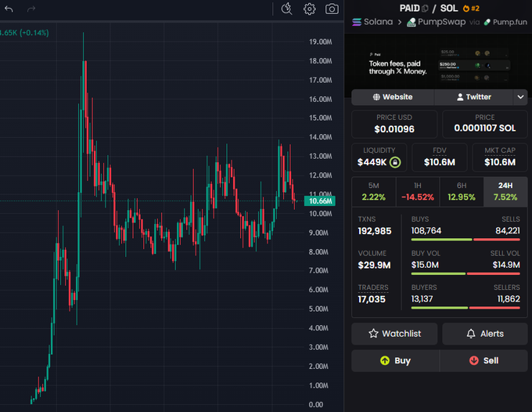
Task: Take a chart snapshot with camera icon
Action: point(332,9)
